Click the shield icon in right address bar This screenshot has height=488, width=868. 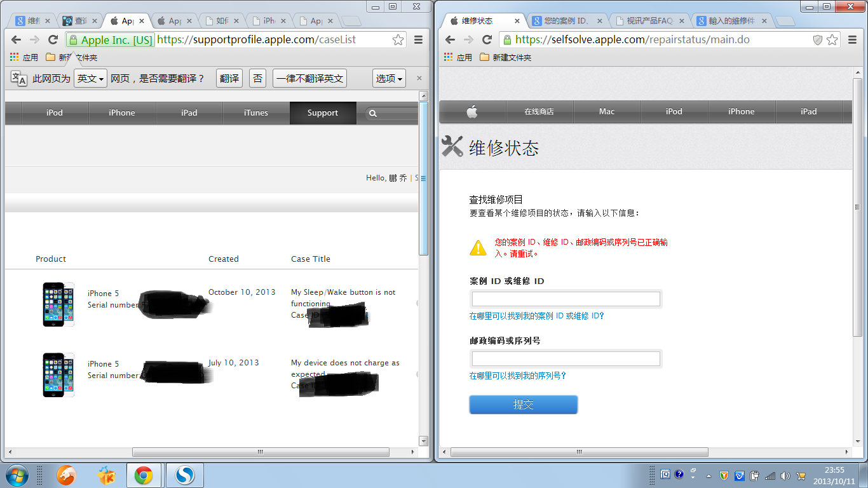click(x=818, y=40)
